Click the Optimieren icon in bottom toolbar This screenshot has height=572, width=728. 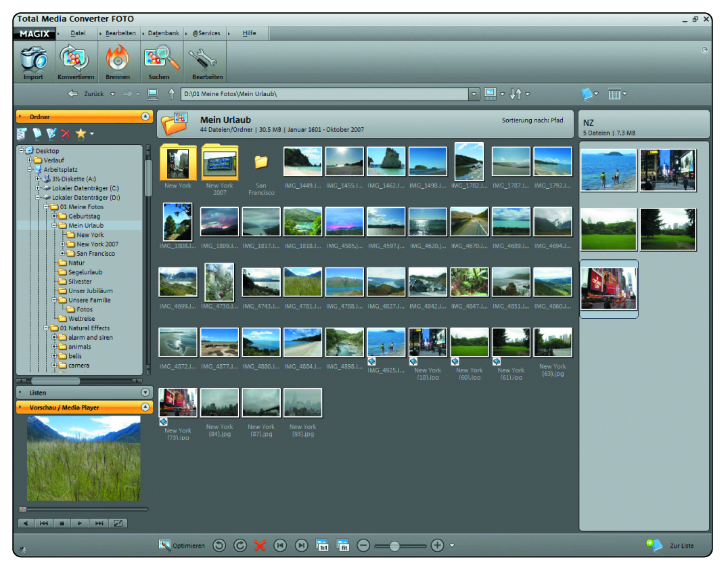click(165, 545)
